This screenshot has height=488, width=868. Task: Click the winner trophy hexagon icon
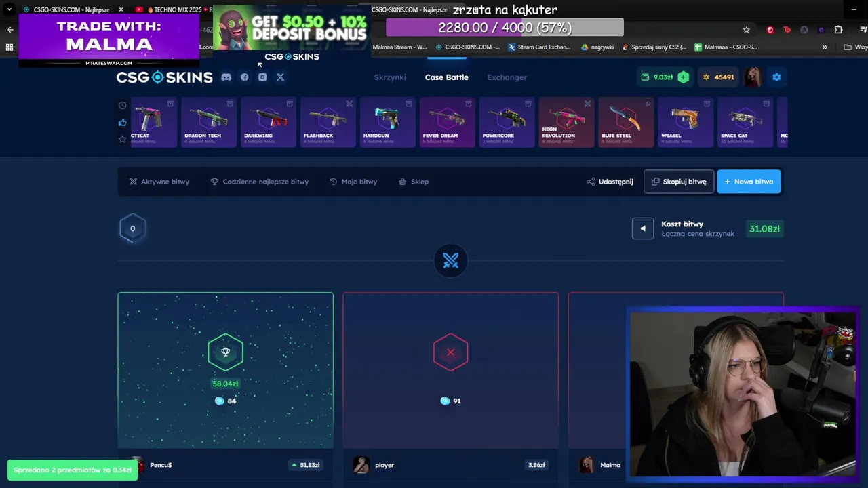coord(225,352)
